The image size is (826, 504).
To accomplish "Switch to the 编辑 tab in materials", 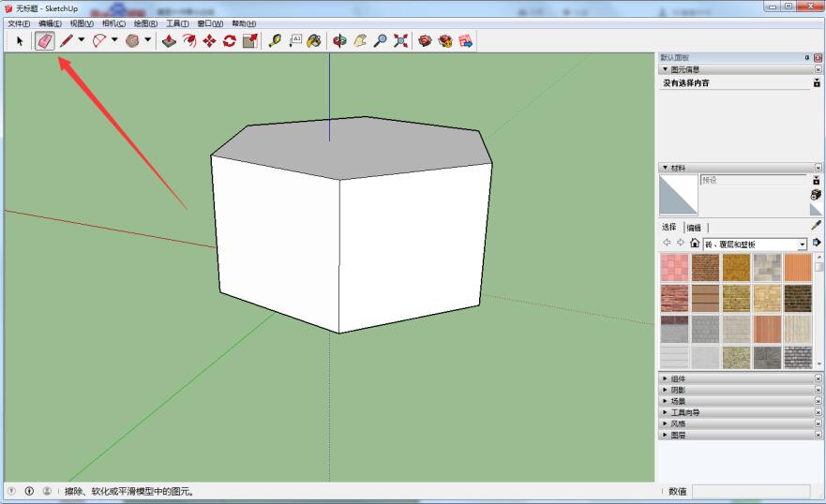I will (x=694, y=228).
